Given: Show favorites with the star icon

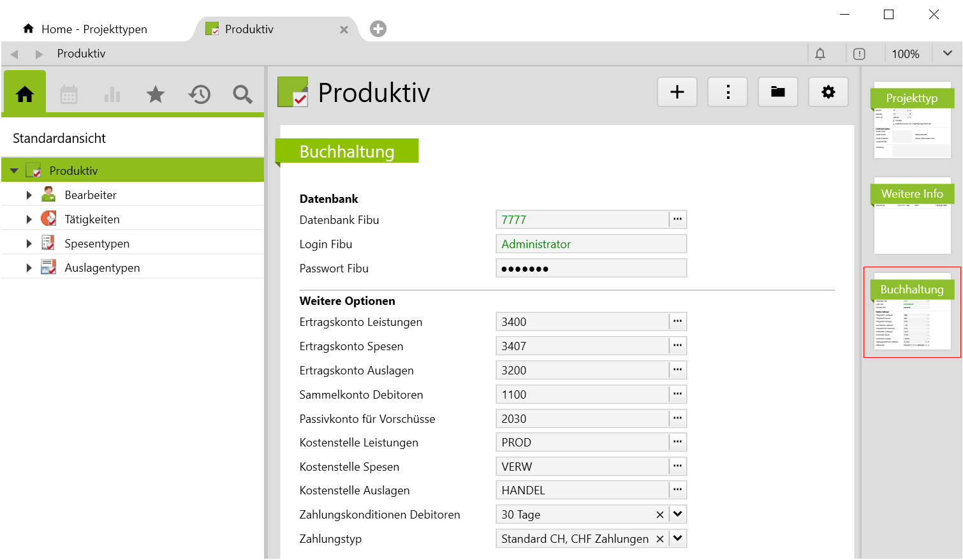Looking at the screenshot, I should [156, 95].
